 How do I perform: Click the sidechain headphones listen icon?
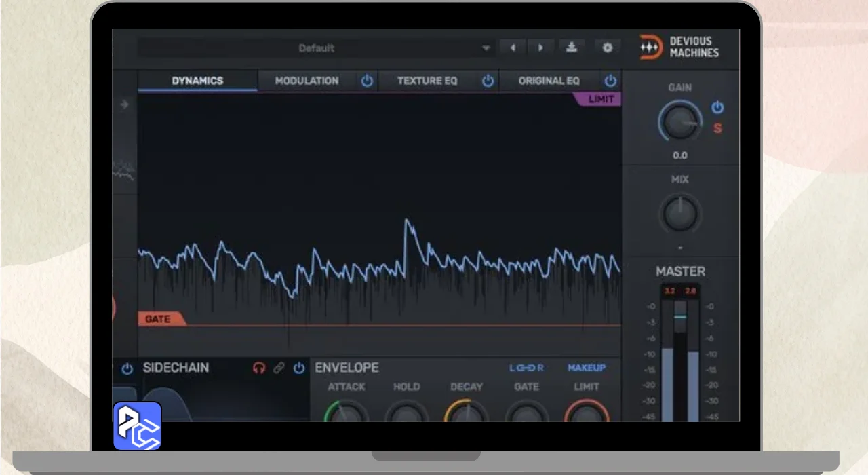(x=259, y=368)
